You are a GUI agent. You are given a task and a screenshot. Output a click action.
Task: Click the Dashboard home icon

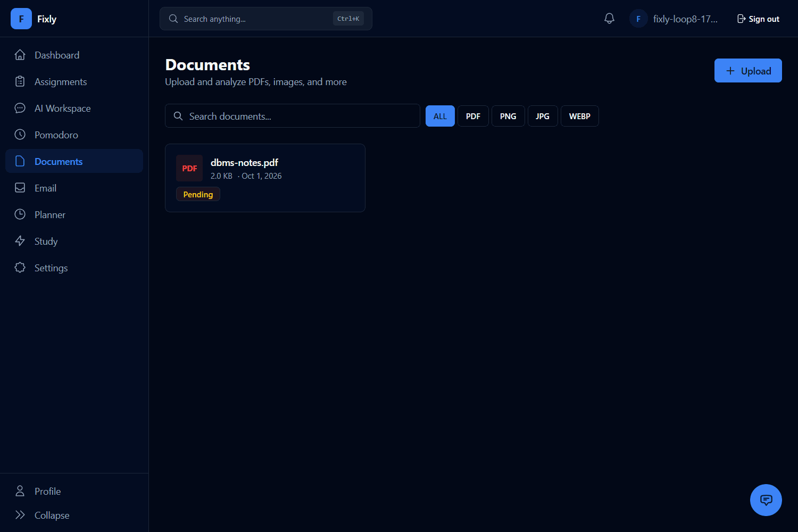(20, 55)
